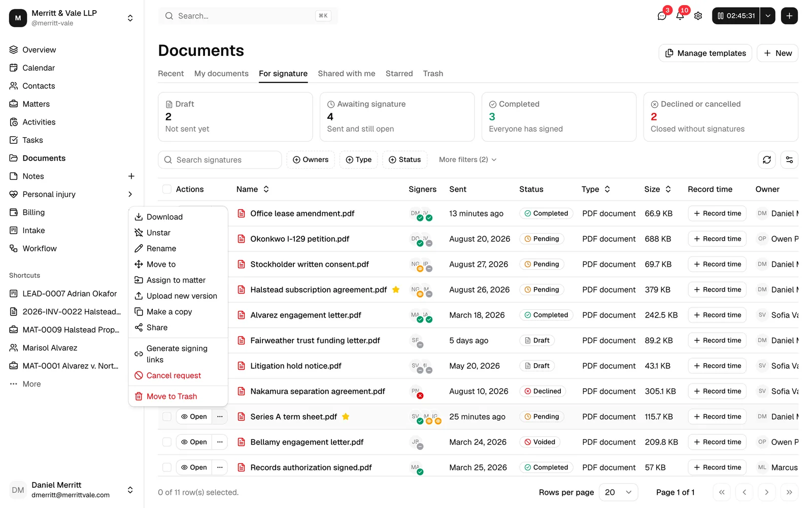The height and width of the screenshot is (508, 812).
Task: Choose Download in the context menu
Action: point(178,217)
